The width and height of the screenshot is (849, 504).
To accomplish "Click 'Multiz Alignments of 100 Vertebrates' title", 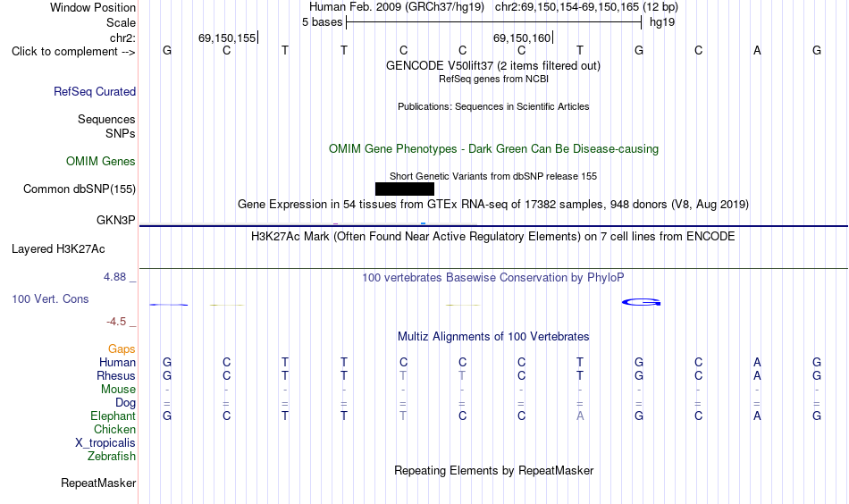I will click(x=493, y=337).
